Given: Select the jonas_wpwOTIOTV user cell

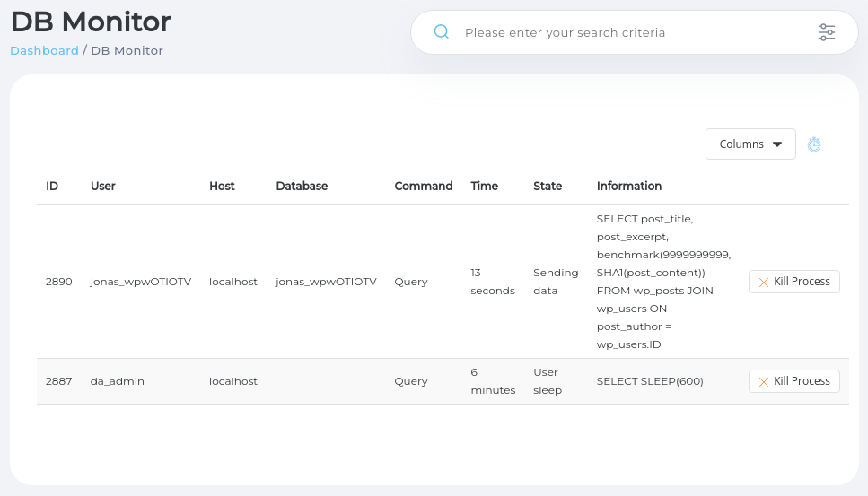Looking at the screenshot, I should pos(141,282).
